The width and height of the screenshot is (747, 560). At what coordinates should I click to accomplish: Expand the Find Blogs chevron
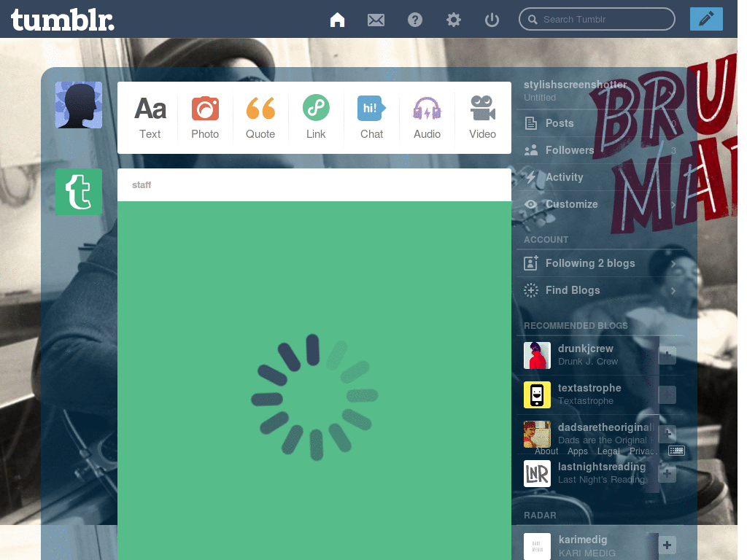673,290
